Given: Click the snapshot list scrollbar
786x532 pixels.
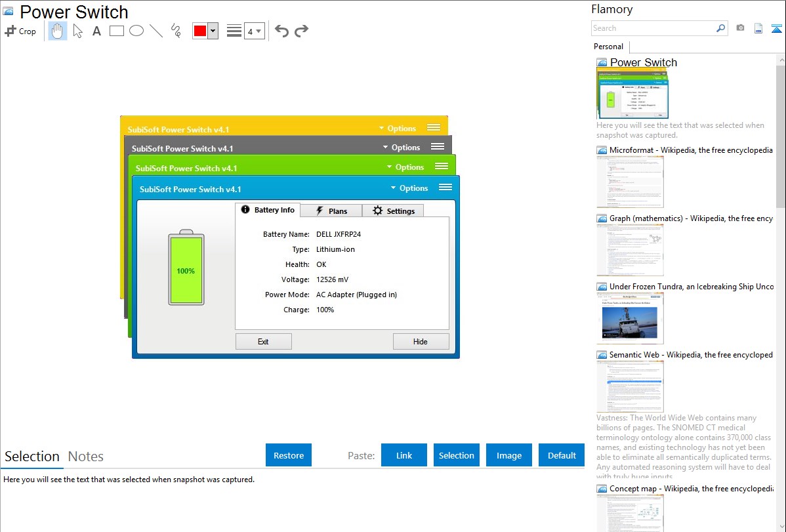Looking at the screenshot, I should tap(781, 135).
